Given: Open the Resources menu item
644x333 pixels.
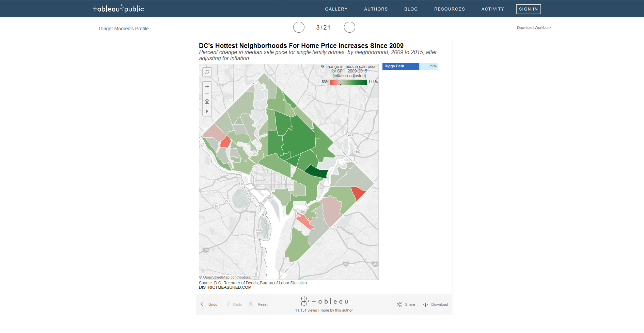Looking at the screenshot, I should pos(449,9).
